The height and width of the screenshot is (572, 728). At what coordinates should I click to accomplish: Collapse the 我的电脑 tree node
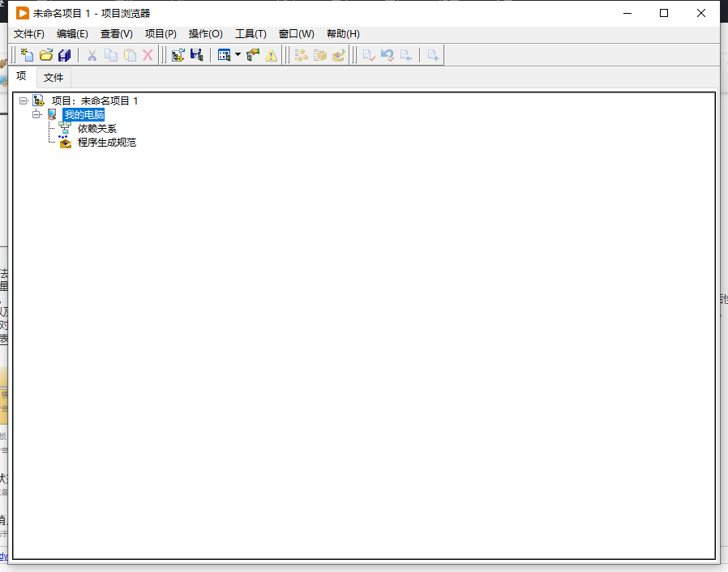click(36, 115)
